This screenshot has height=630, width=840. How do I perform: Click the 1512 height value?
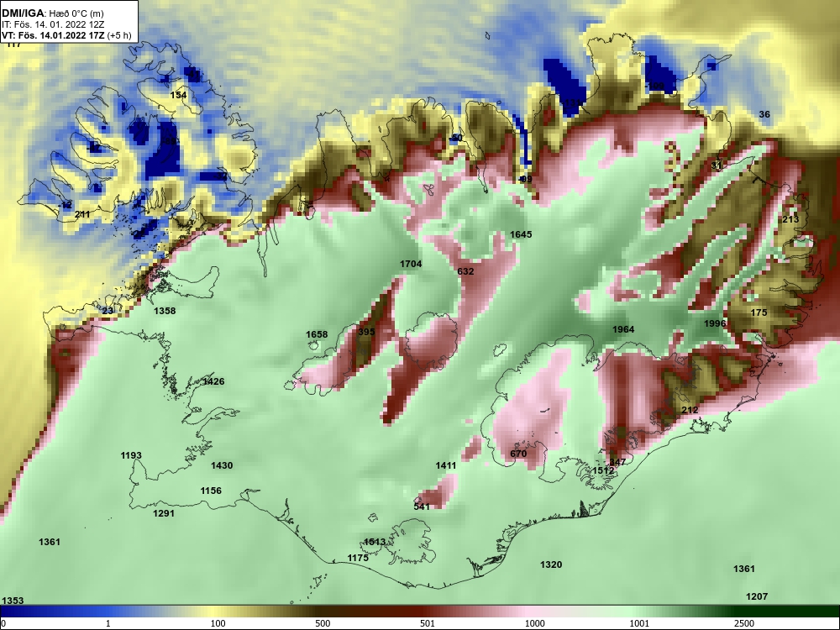click(x=604, y=470)
